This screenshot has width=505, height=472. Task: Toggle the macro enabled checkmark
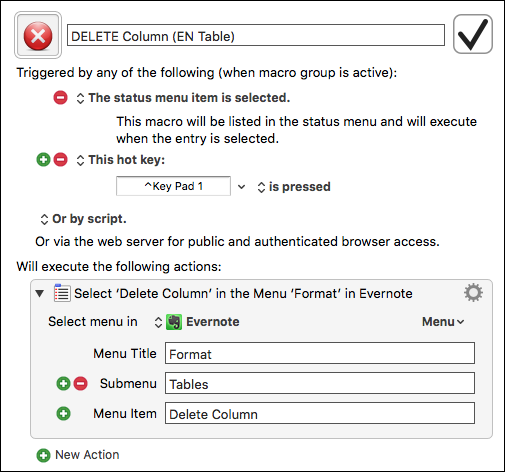point(473,34)
